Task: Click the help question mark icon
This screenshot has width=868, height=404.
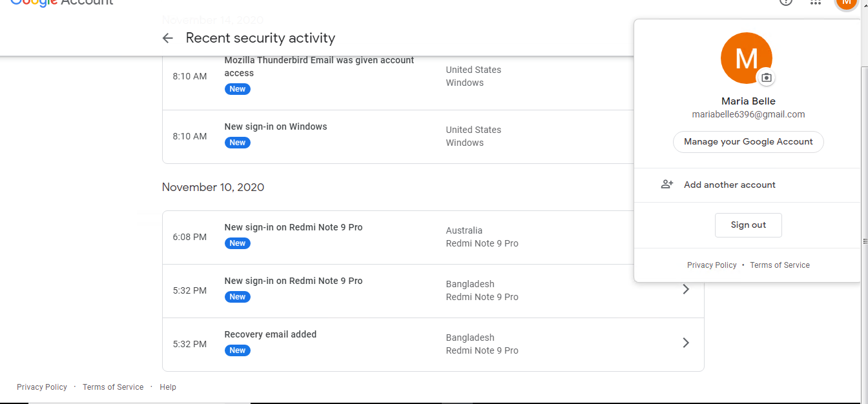Action: [x=786, y=2]
